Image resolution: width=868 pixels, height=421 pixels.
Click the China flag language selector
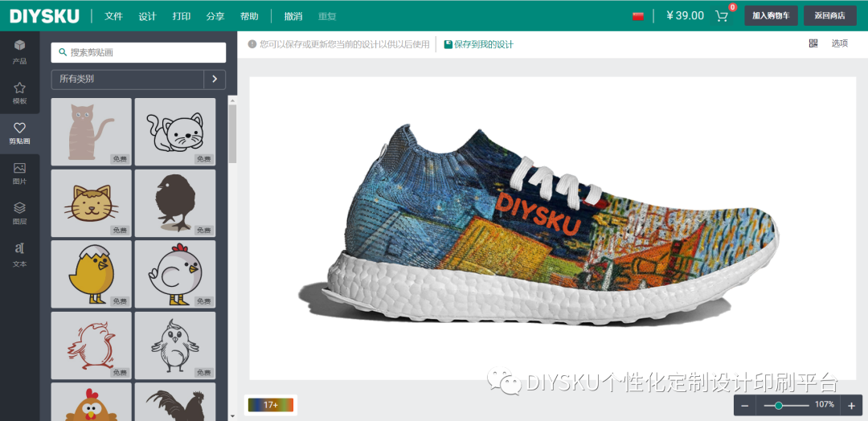tap(637, 17)
